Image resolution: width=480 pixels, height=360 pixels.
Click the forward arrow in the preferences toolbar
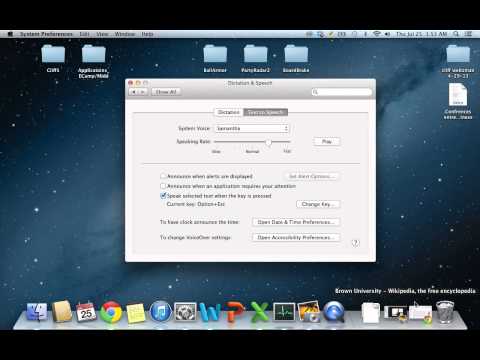click(143, 92)
